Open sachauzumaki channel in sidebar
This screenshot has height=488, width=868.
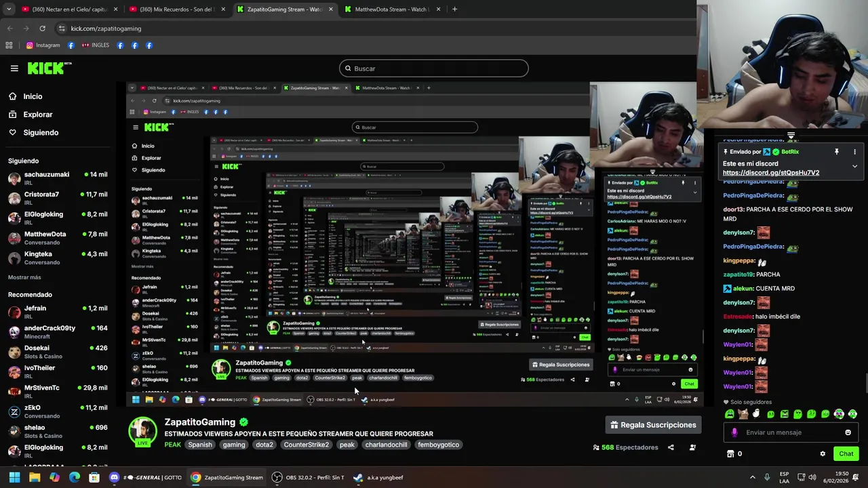[x=57, y=178]
